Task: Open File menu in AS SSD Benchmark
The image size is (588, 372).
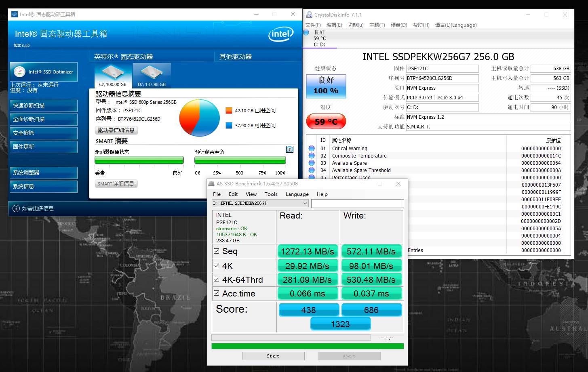Action: (217, 194)
